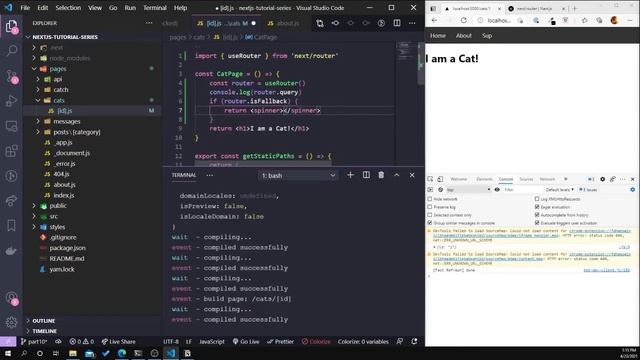Maximize the terminal panel with caret icon

pos(396,175)
